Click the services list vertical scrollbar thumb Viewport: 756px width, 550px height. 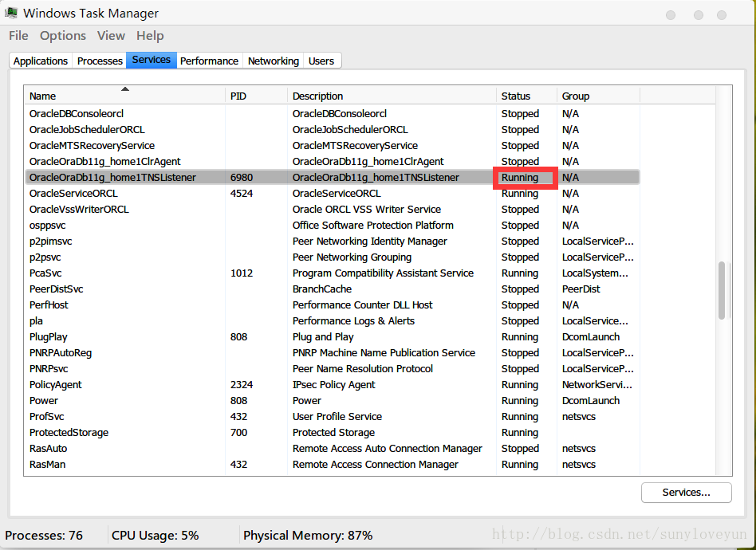pyautogui.click(x=722, y=290)
